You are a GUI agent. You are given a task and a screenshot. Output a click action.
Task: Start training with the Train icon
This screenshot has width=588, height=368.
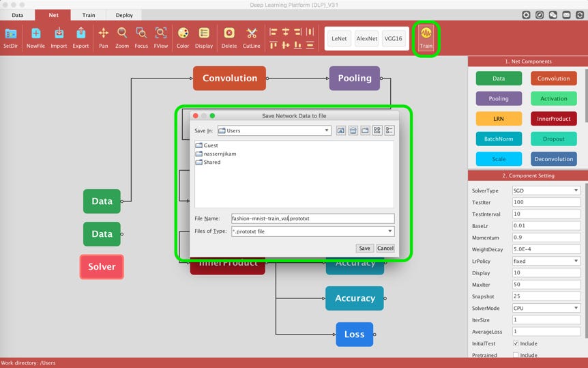coord(426,38)
